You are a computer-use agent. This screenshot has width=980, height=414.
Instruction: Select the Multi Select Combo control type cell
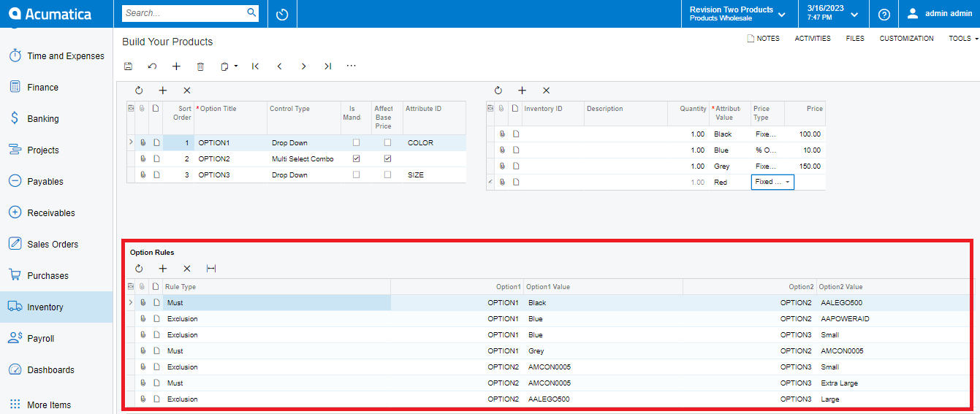coord(303,159)
